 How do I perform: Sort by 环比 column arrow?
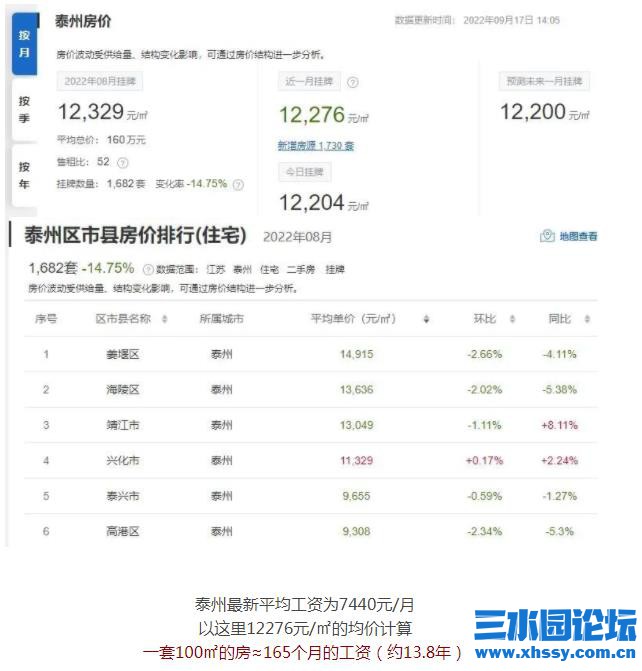click(512, 319)
